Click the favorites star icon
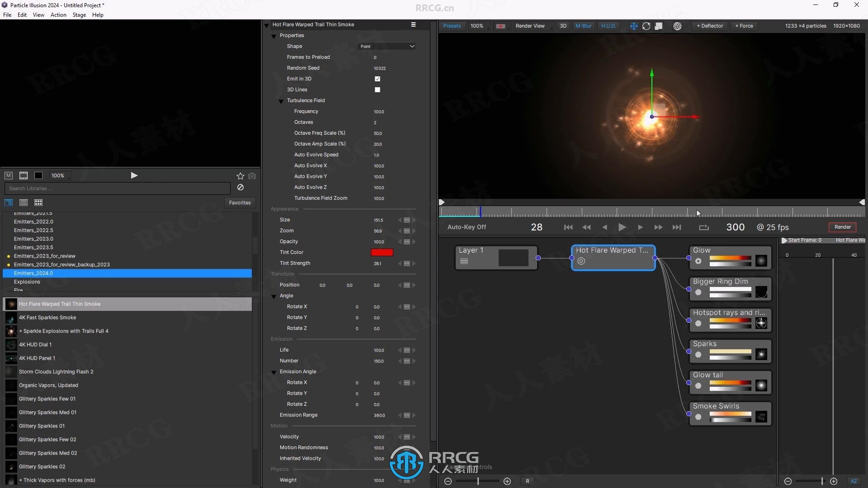Viewport: 868px width, 488px height. pos(241,175)
